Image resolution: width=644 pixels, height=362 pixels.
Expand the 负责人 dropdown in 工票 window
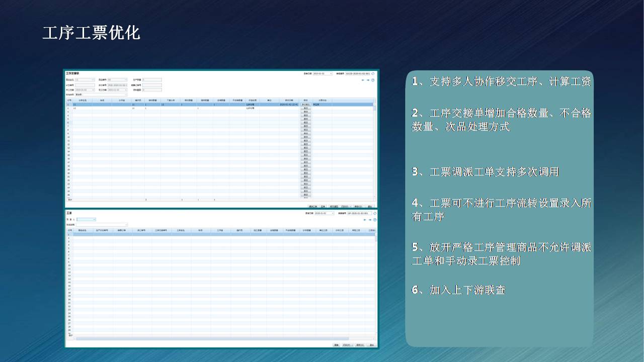pyautogui.click(x=94, y=220)
